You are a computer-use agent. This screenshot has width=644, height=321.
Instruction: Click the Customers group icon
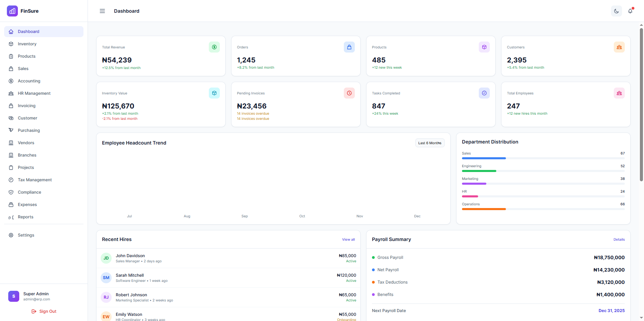(619, 47)
